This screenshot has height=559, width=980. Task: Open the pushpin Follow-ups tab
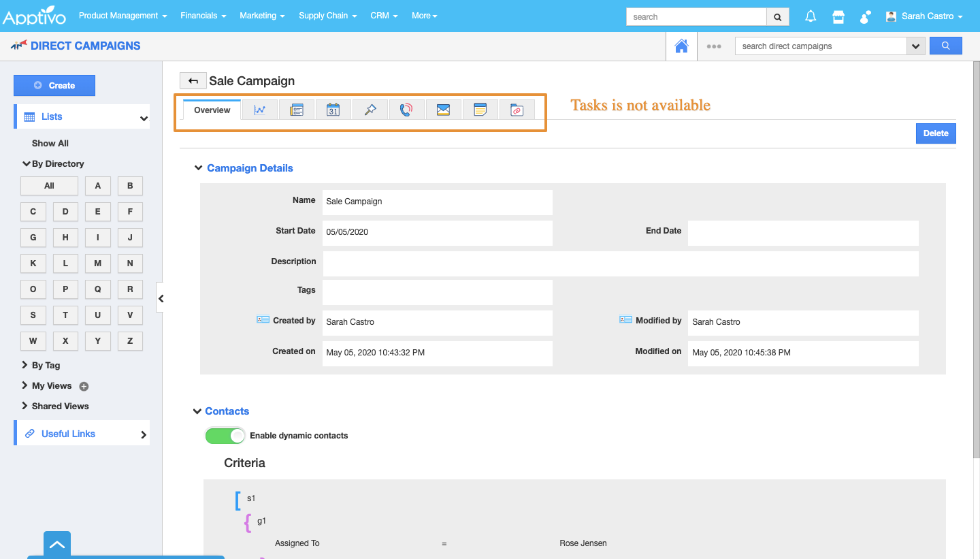(370, 110)
